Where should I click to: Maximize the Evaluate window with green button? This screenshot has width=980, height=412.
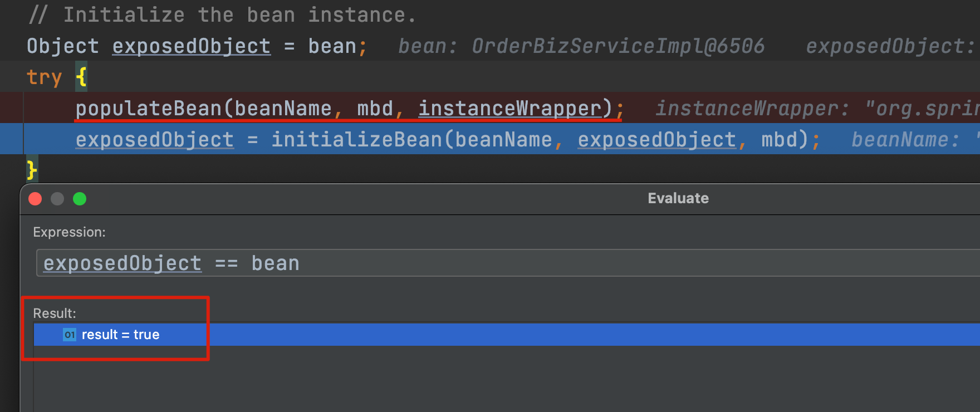pyautogui.click(x=80, y=199)
